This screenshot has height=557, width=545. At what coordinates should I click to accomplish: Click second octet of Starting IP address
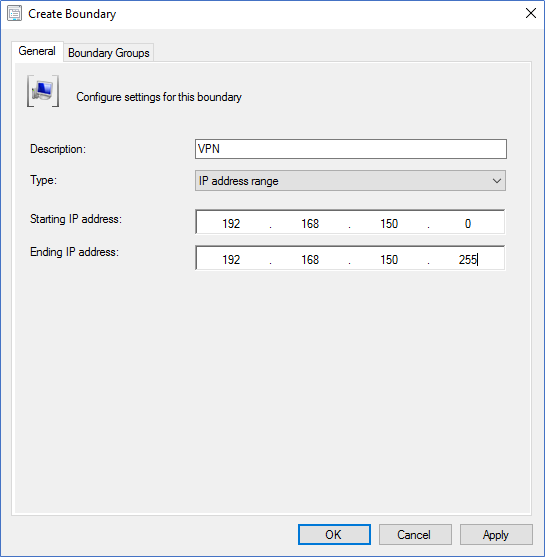tap(310, 223)
